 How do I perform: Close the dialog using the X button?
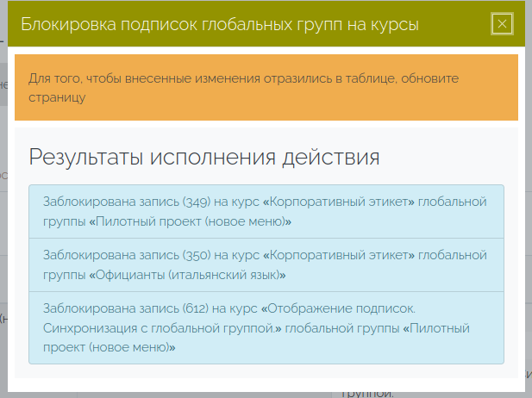click(x=502, y=24)
